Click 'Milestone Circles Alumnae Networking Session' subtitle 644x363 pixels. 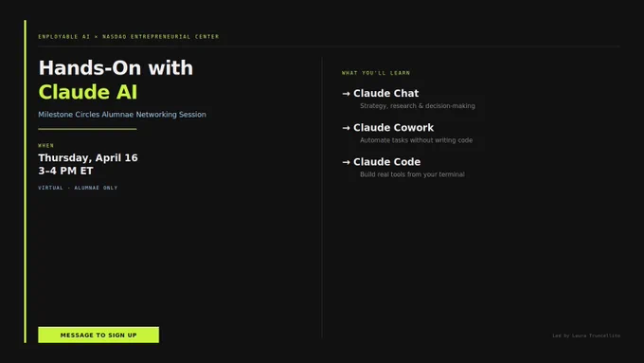pos(122,115)
